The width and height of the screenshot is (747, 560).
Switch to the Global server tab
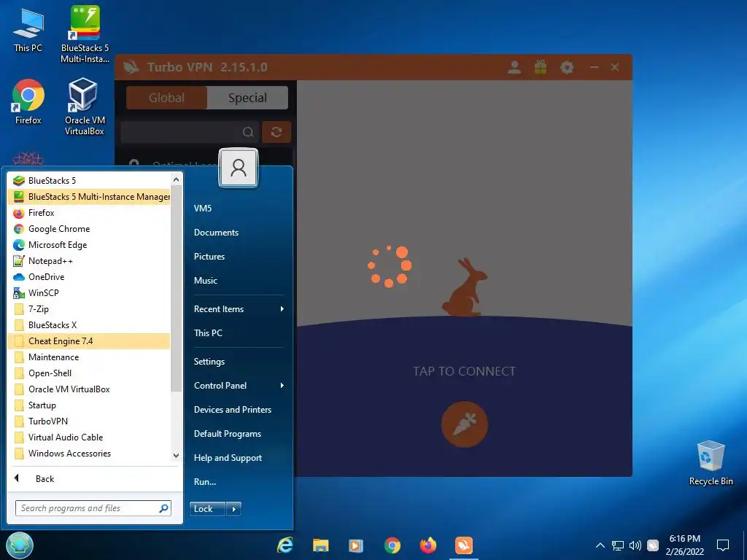[x=166, y=98]
